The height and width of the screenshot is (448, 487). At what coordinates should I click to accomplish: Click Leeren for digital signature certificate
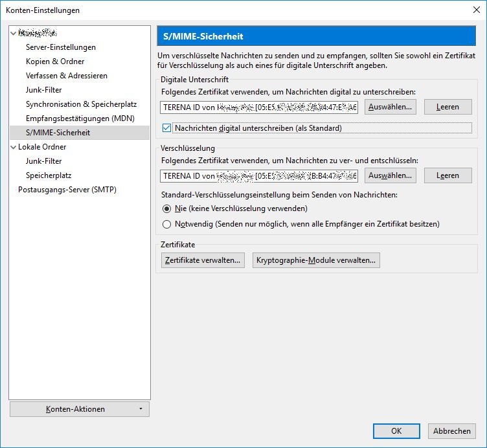tap(447, 107)
